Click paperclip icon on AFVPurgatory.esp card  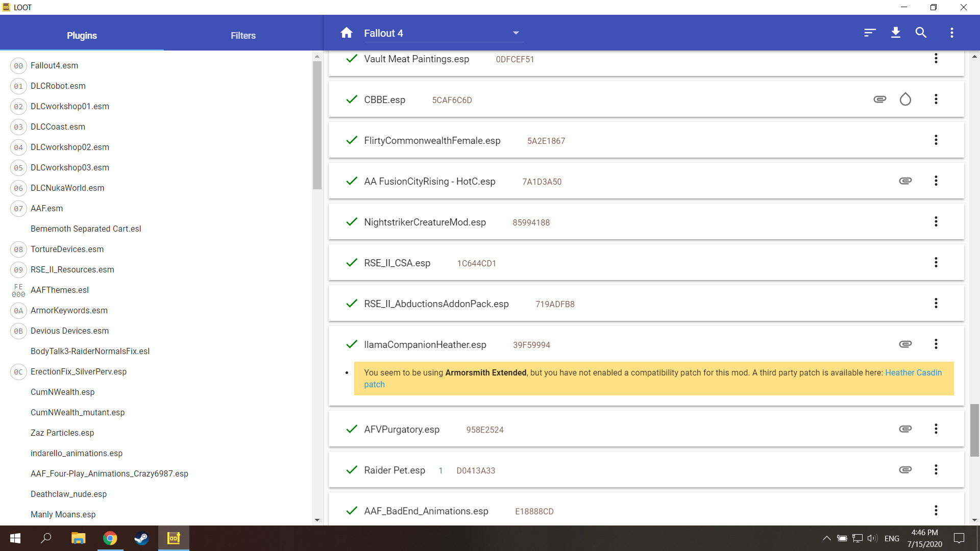(905, 429)
